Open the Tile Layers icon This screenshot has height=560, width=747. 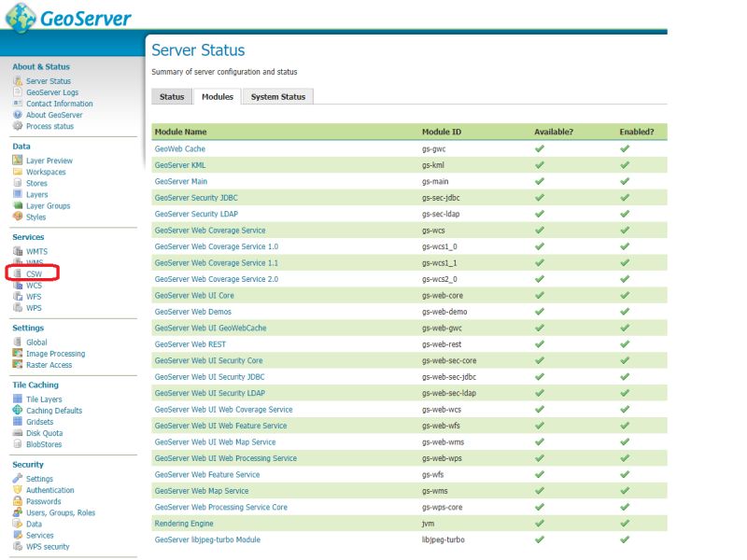(x=17, y=399)
